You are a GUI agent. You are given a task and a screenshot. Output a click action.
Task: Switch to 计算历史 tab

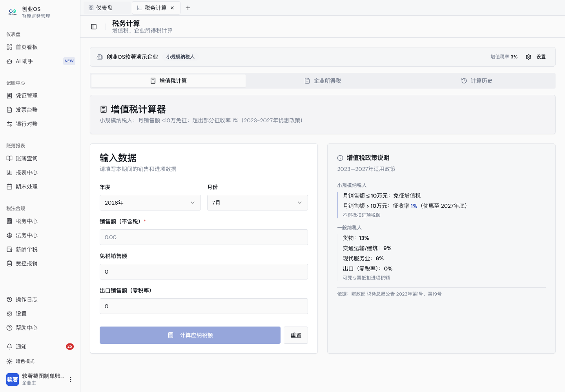tap(477, 81)
